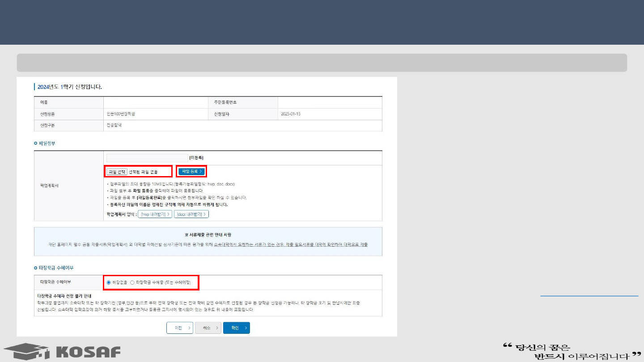
Task: Click the chevron arrow on the 확인 button
Action: pyautogui.click(x=246, y=328)
